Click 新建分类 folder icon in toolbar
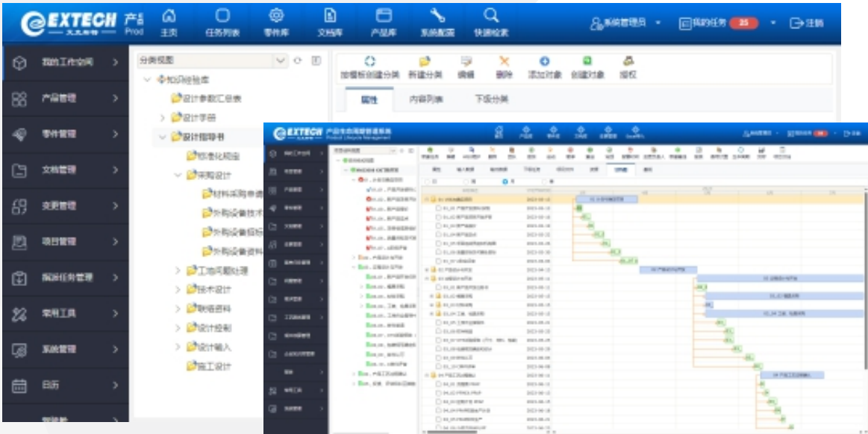The height and width of the screenshot is (434, 868). [425, 62]
